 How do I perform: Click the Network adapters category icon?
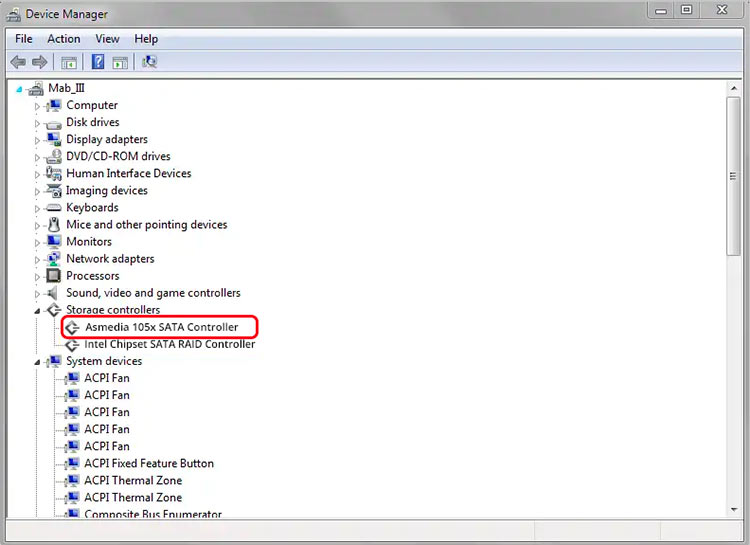pyautogui.click(x=54, y=258)
